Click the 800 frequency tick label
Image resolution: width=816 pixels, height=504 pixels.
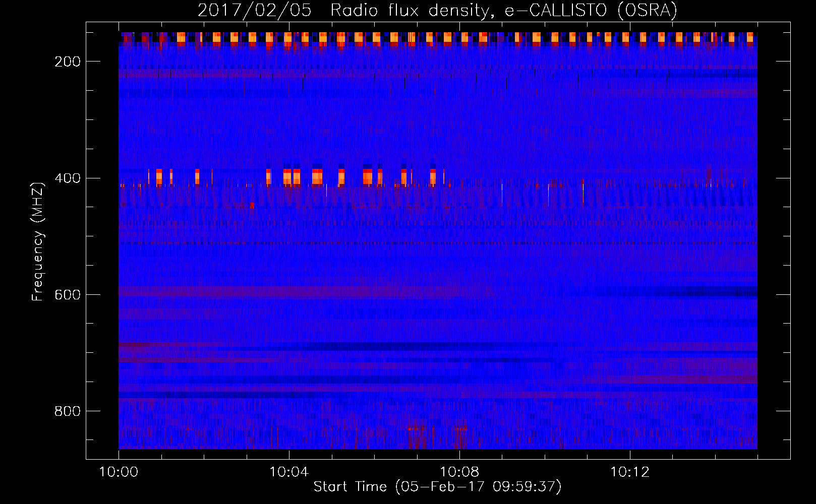point(68,411)
